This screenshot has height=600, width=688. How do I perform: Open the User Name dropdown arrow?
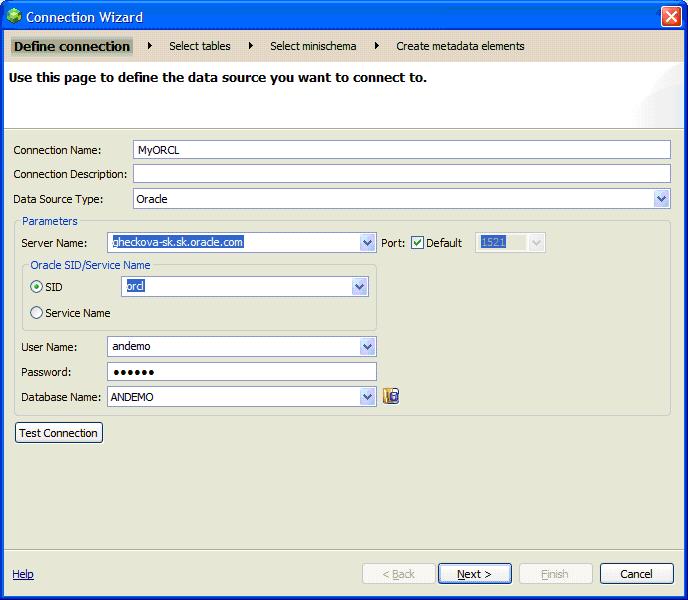point(367,347)
